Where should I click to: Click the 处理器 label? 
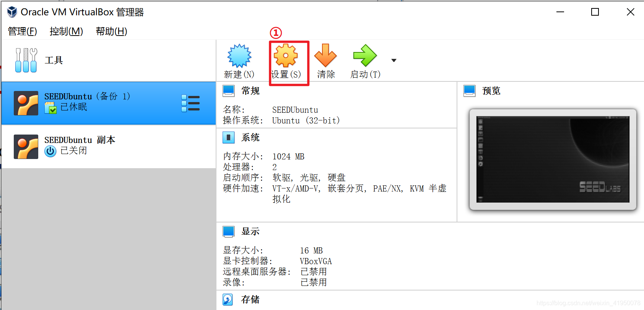click(238, 167)
